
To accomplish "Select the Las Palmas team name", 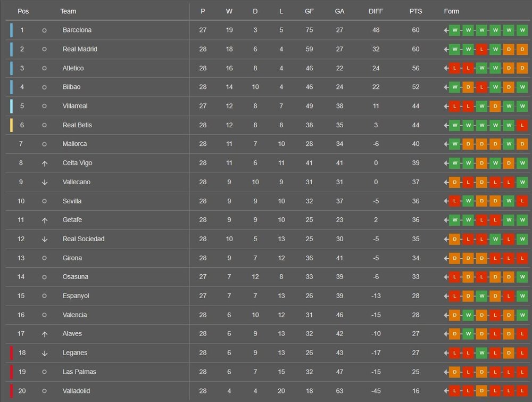I will [79, 372].
